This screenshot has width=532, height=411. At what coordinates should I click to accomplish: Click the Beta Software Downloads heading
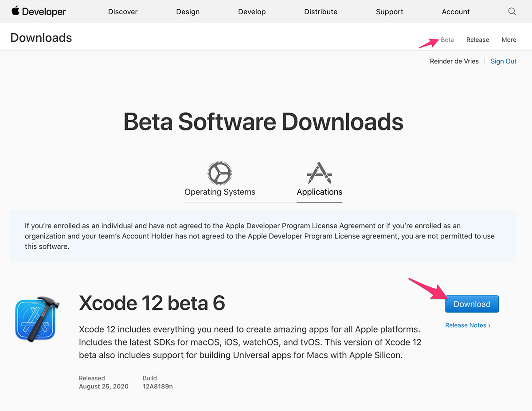(263, 121)
